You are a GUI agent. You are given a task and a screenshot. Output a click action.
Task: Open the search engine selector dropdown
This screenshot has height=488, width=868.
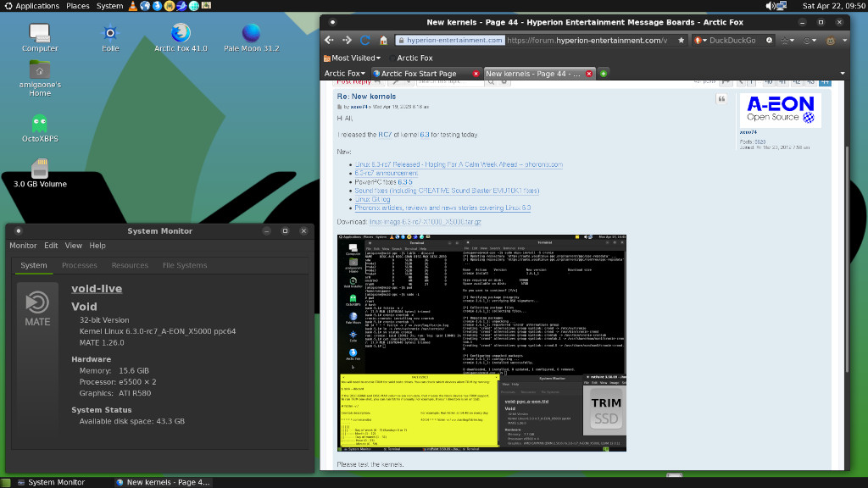tap(700, 41)
